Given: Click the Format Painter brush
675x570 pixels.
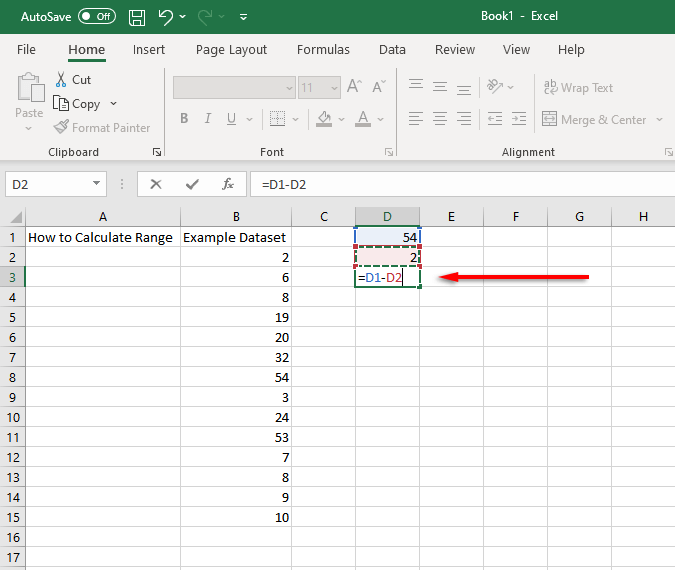Looking at the screenshot, I should pos(62,128).
